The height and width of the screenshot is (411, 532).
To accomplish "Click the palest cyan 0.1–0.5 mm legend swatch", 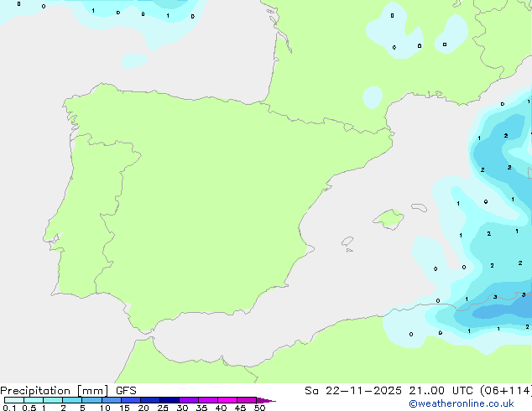I will [x=14, y=400].
